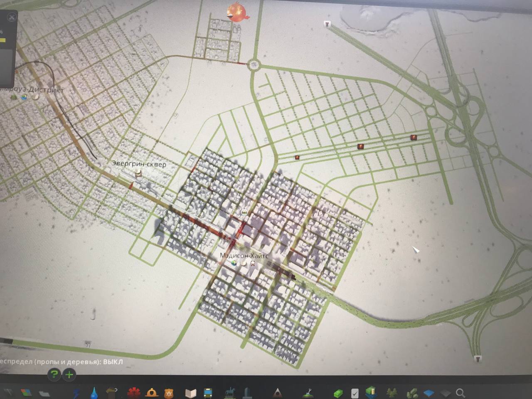
Task: Open the Fire Department helmet menu
Action: click(x=152, y=393)
